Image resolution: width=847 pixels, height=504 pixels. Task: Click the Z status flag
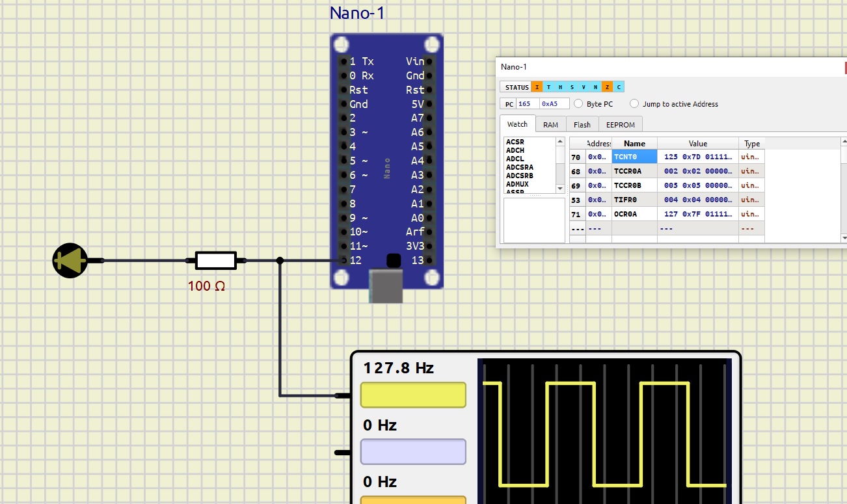[607, 87]
